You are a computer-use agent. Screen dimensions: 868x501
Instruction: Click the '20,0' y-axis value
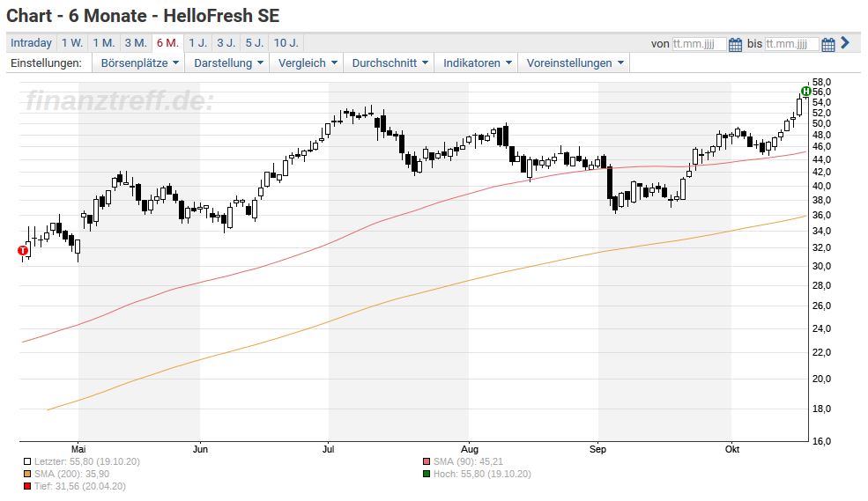(x=821, y=379)
